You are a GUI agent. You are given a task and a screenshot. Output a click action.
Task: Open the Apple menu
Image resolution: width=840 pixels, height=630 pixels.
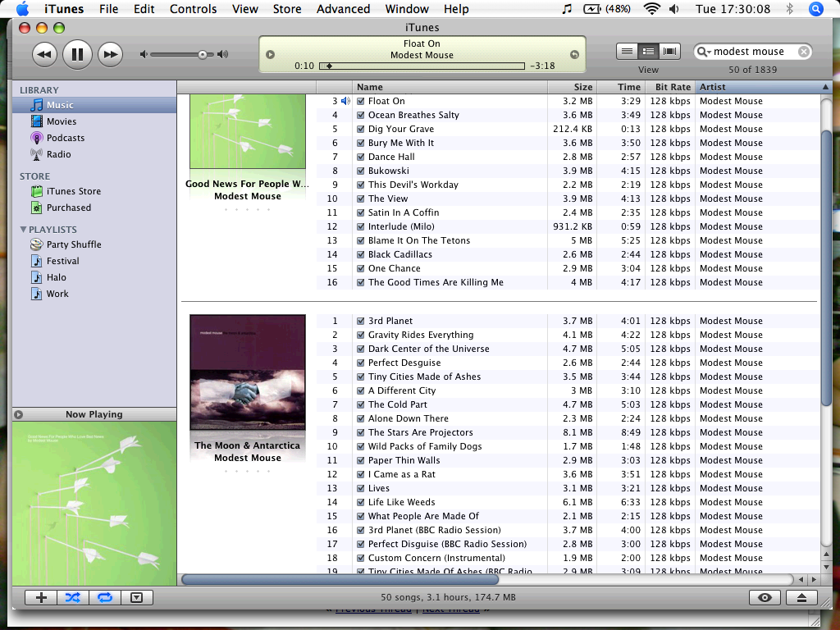23,8
